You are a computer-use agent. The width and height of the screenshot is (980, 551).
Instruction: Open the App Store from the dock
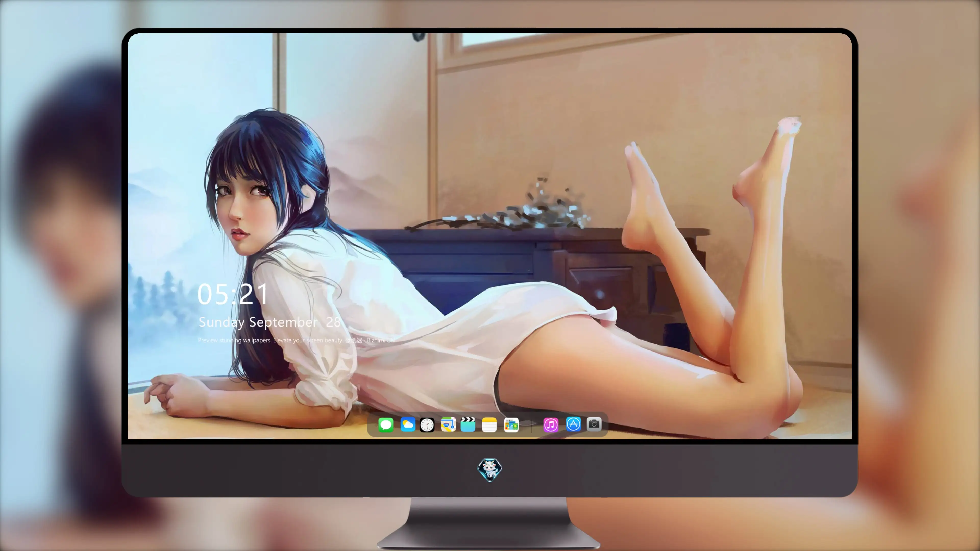(573, 424)
